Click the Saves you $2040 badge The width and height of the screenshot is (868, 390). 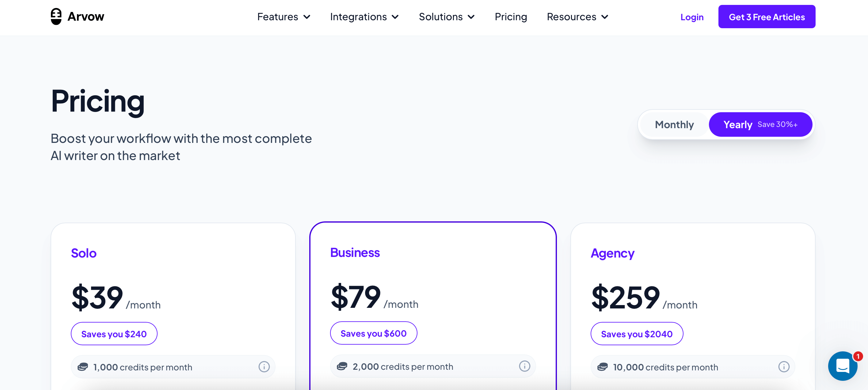click(637, 333)
